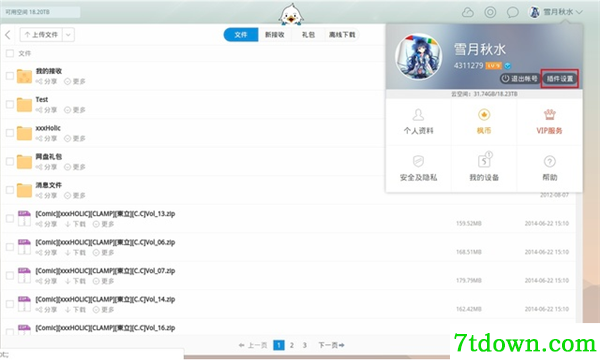Switch to the 文件 tab
Screen dimensions: 600x362
241,35
